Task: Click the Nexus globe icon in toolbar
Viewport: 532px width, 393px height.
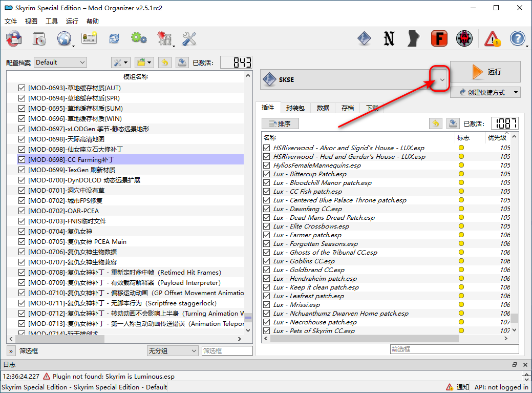Action: pyautogui.click(x=65, y=39)
